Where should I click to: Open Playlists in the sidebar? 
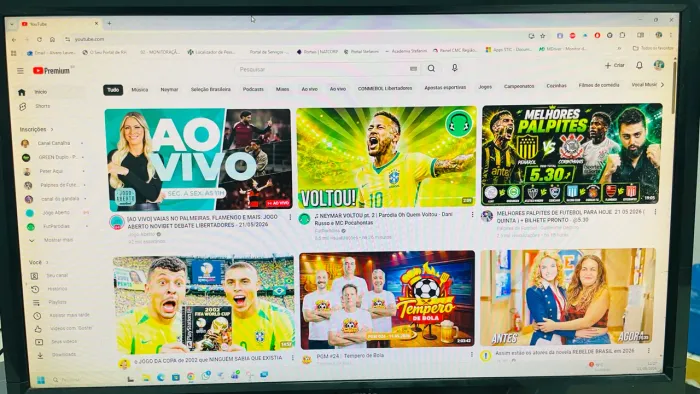click(58, 302)
